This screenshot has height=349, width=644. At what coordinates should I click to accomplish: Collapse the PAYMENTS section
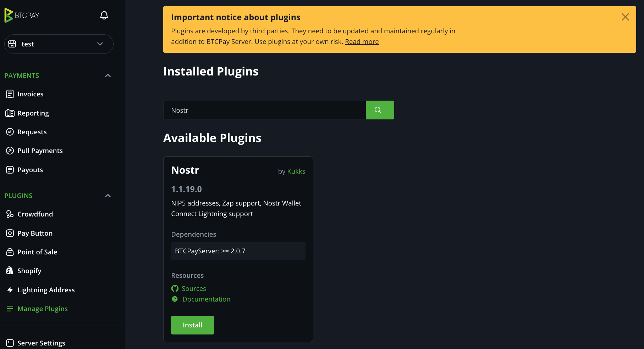[108, 75]
